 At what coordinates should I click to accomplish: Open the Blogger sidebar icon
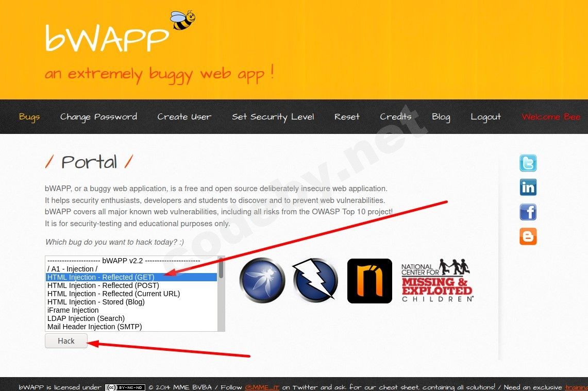(x=528, y=236)
